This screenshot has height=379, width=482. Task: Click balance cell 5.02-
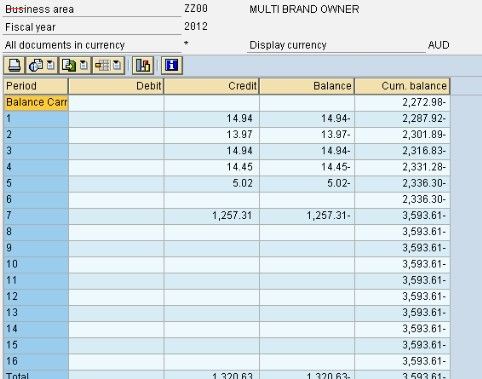tap(307, 183)
